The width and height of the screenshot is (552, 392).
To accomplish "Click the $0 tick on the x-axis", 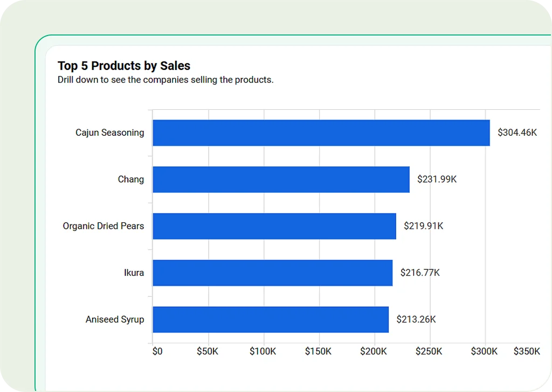I will [157, 352].
